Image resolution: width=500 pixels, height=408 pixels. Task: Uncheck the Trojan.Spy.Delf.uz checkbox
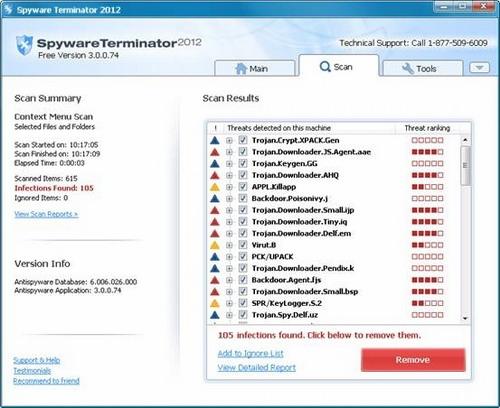(243, 315)
